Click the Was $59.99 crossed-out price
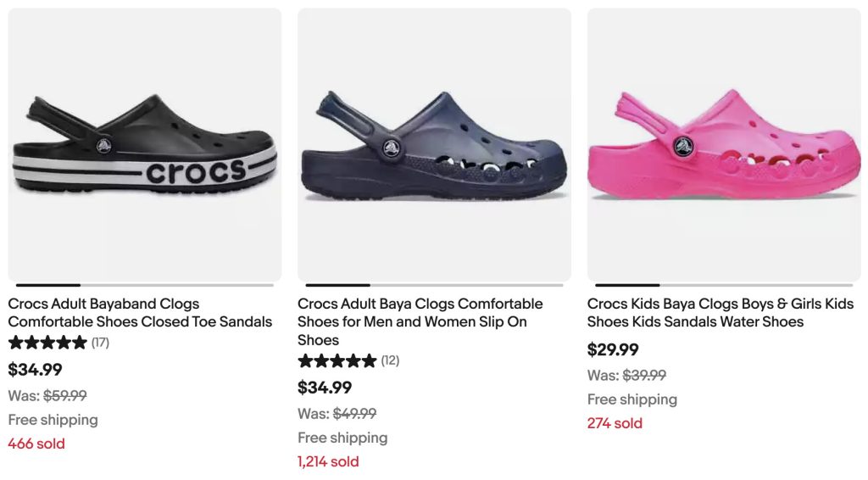 click(47, 395)
